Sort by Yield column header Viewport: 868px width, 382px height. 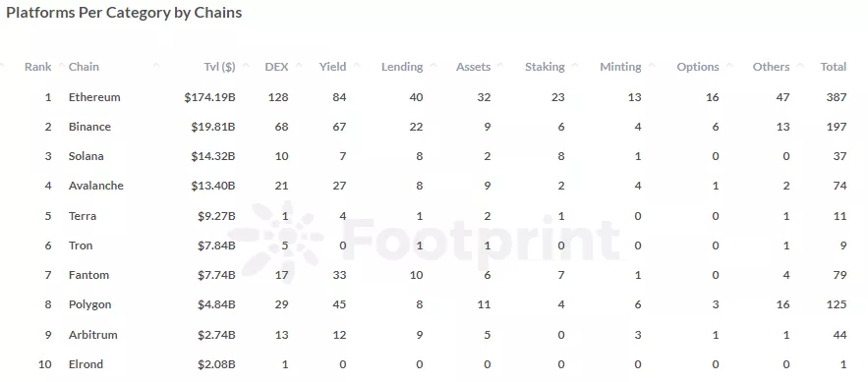pos(332,67)
